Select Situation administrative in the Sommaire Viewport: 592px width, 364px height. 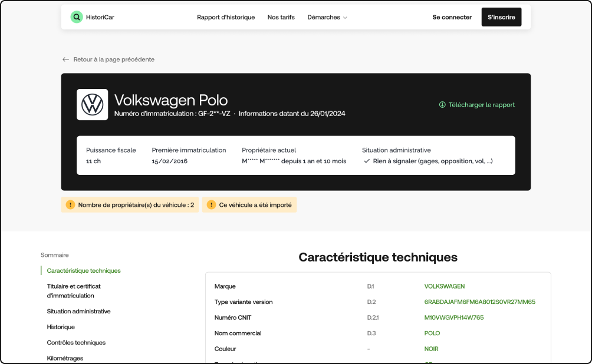(x=78, y=311)
